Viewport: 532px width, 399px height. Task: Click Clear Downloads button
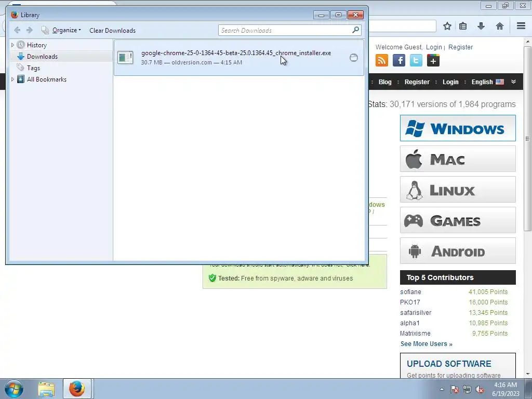point(112,30)
